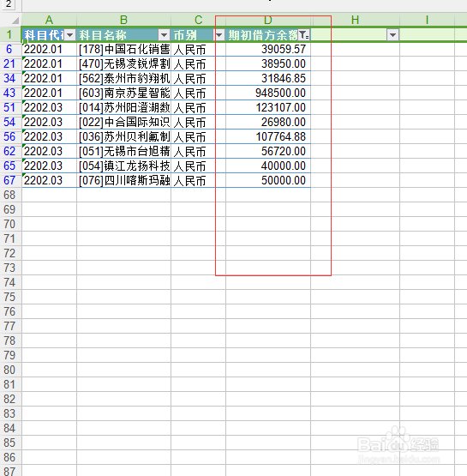
Task: Select row header 67
Action: [x=11, y=180]
